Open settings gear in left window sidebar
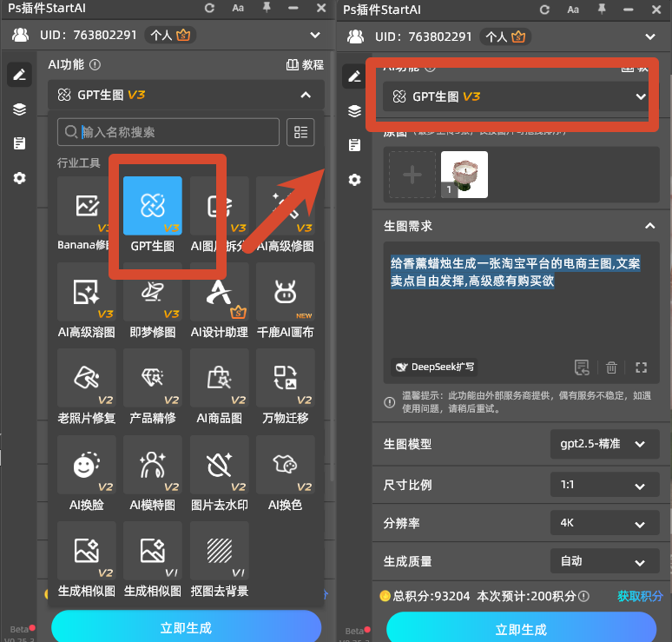Viewport: 672px width, 642px height. [x=19, y=178]
